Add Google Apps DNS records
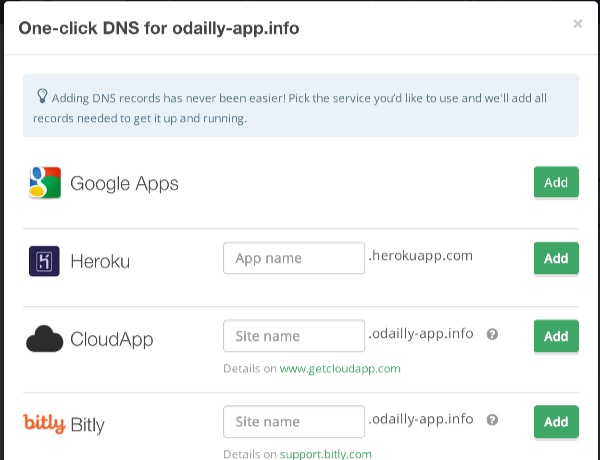600x460 pixels. 556,182
